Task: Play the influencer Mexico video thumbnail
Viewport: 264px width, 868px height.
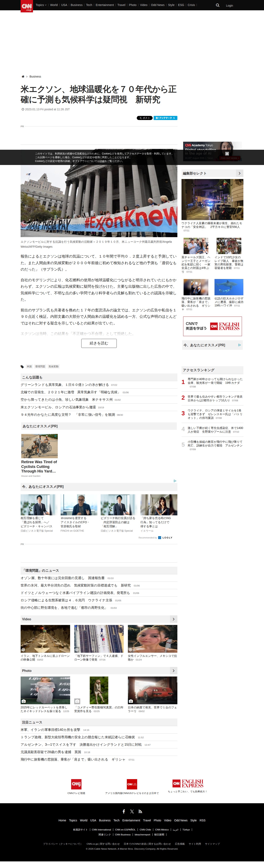Action: tap(152, 639)
